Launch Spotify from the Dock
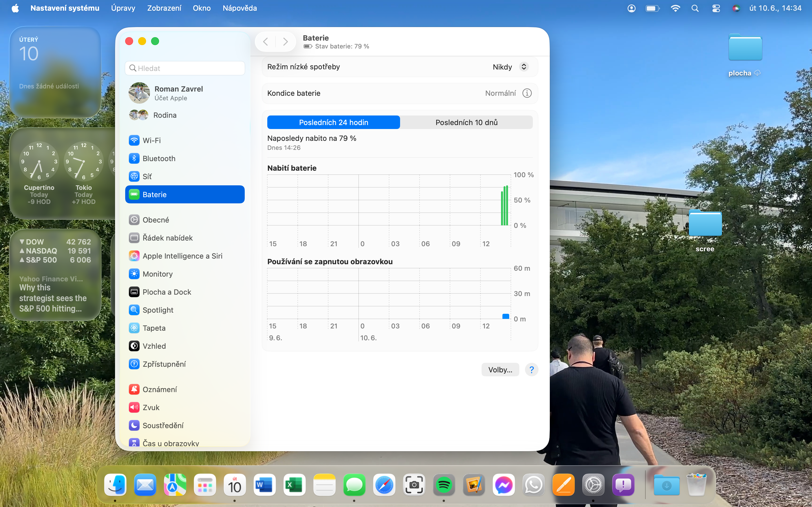The image size is (812, 507). point(443,485)
